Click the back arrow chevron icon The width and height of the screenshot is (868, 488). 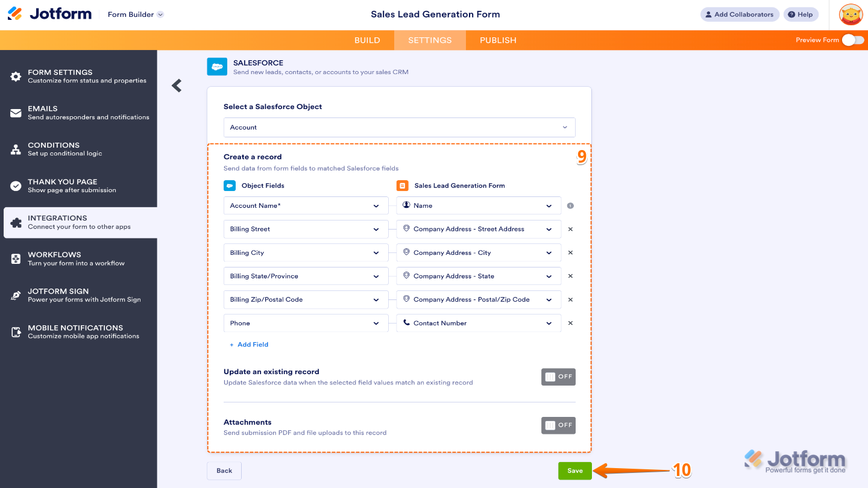pyautogui.click(x=177, y=86)
